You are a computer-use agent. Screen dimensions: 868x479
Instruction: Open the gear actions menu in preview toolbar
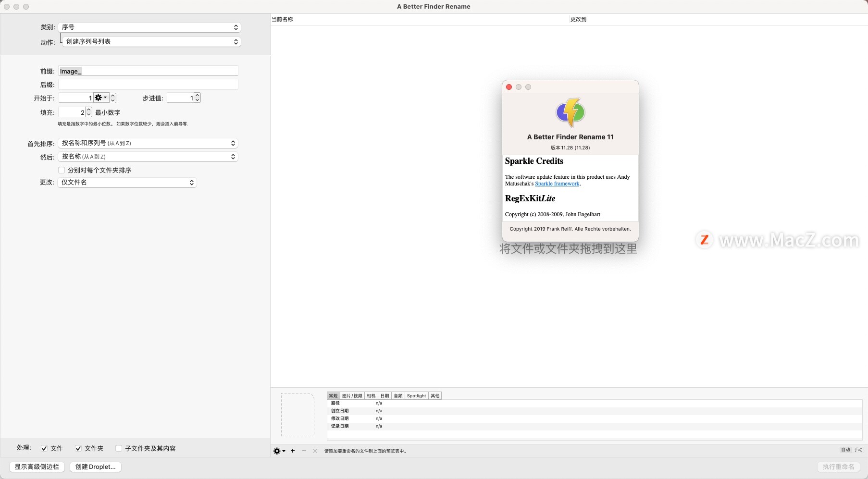pos(279,451)
